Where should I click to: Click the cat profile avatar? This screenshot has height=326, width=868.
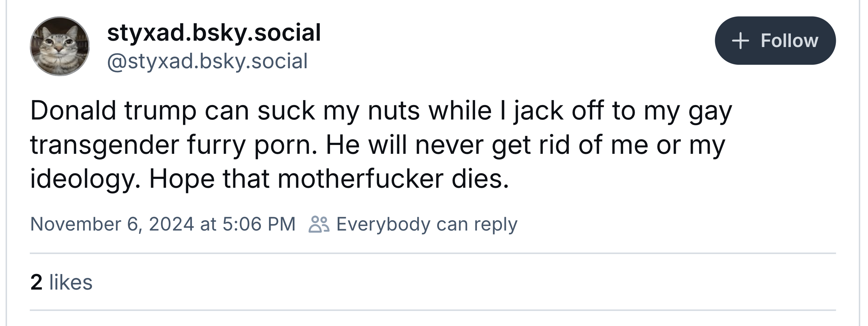(x=59, y=46)
